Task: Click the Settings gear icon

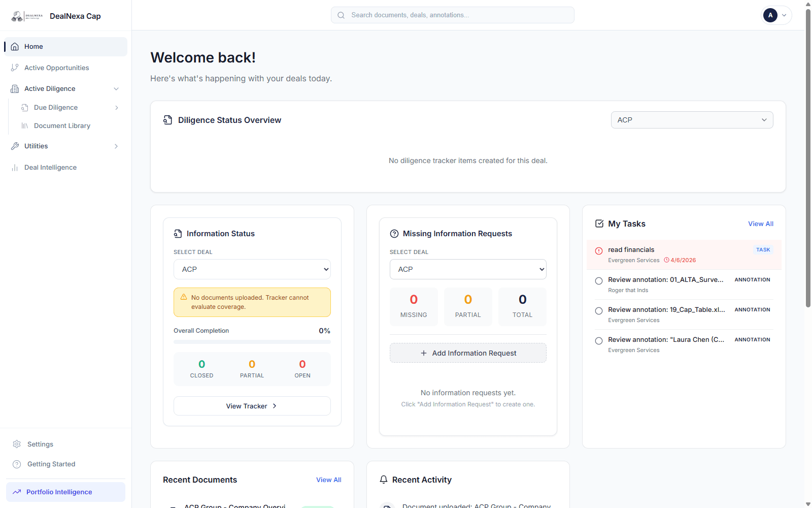Action: click(17, 444)
